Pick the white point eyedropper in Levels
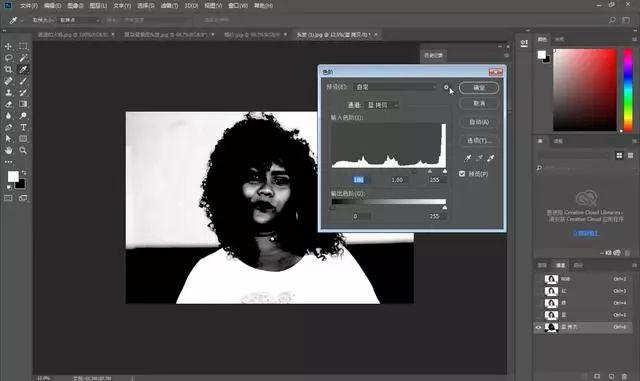The width and height of the screenshot is (640, 381). point(491,158)
